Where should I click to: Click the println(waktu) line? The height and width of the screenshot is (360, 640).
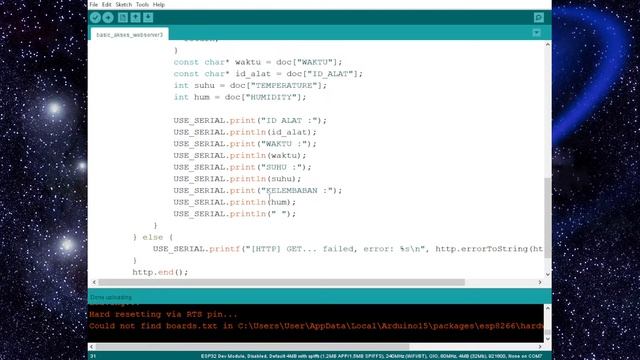pyautogui.click(x=240, y=156)
